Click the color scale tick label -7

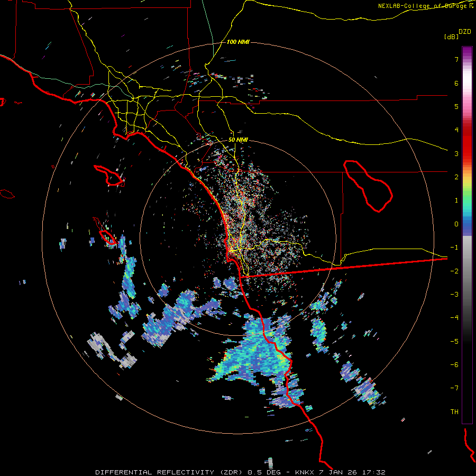click(454, 388)
